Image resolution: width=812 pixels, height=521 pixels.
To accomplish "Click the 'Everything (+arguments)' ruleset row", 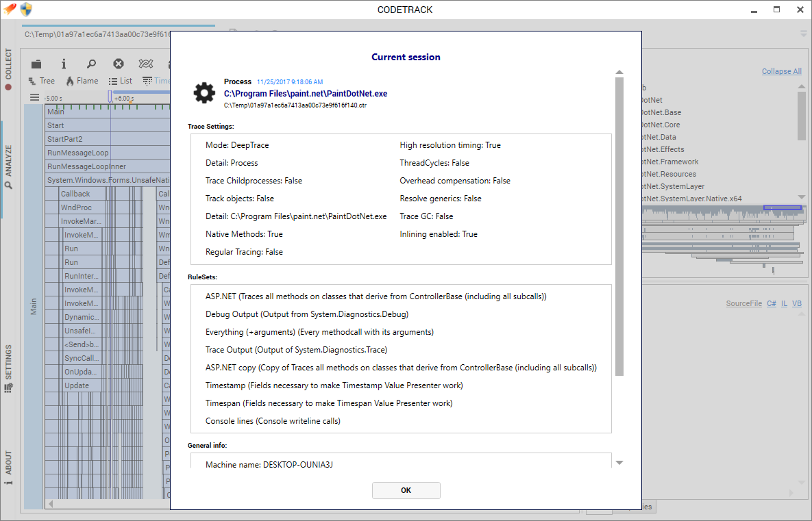I will (x=319, y=332).
